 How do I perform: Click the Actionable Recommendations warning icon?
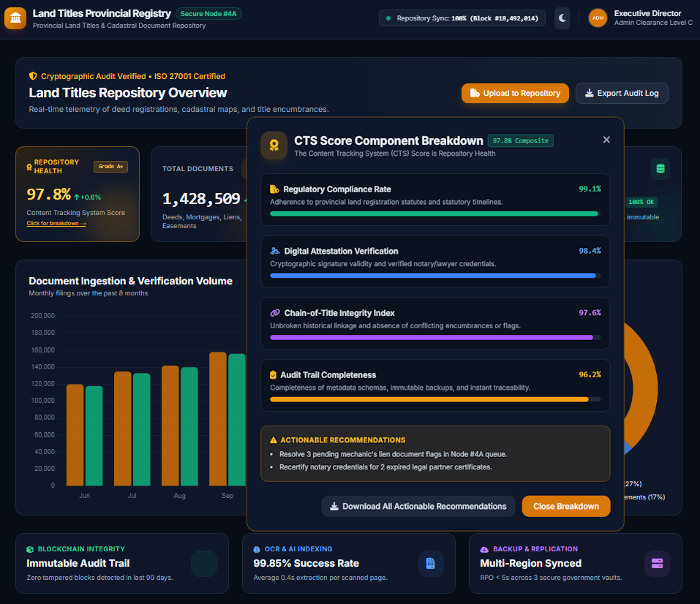pyautogui.click(x=274, y=440)
